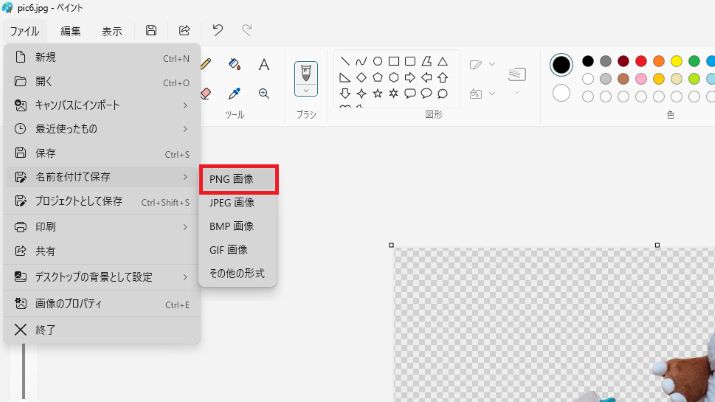This screenshot has width=715, height=402.
Task: Open the brush type dropdown
Action: (306, 90)
